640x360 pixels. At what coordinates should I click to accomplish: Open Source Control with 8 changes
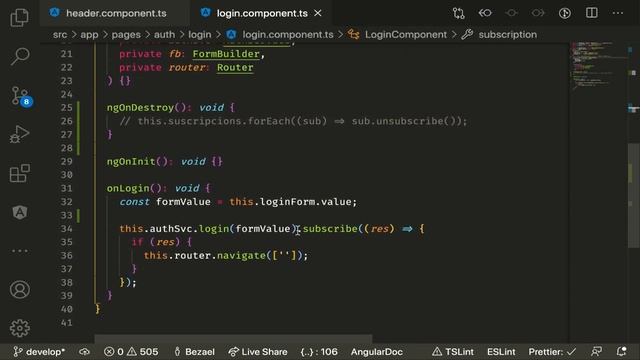tap(20, 96)
